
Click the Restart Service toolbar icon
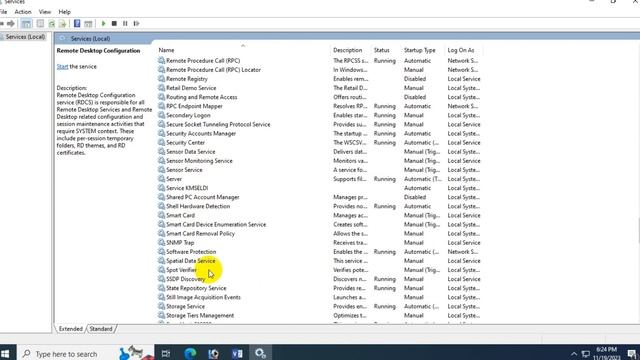(136, 24)
